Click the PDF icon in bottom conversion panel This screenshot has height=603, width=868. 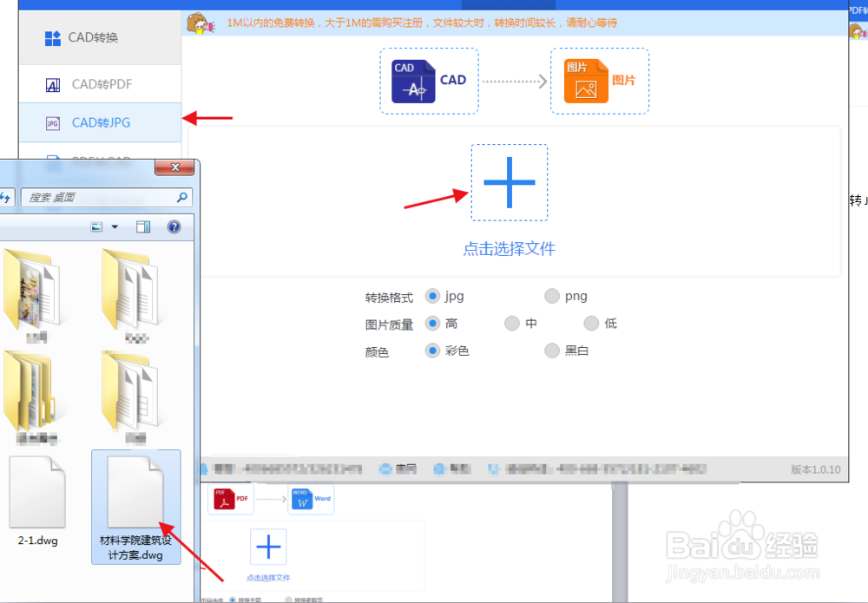(x=230, y=499)
